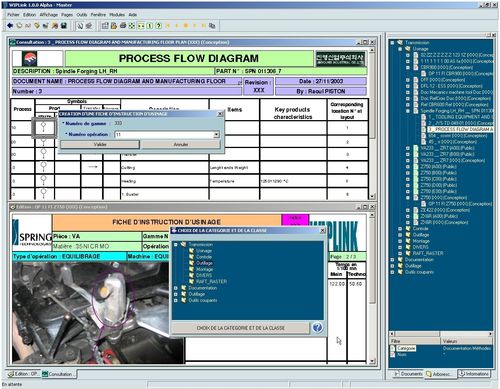500x389 pixels.
Task: Select 3_PROCESS FLOW DIAGRAM tree item
Action: (x=461, y=129)
